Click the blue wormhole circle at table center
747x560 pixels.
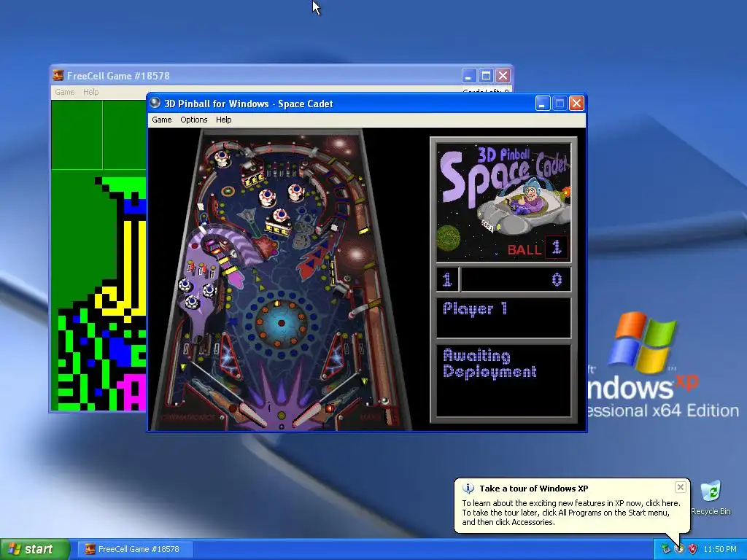(x=281, y=323)
